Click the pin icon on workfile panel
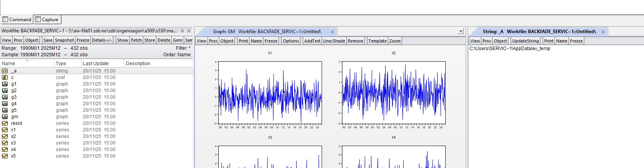 click(182, 31)
